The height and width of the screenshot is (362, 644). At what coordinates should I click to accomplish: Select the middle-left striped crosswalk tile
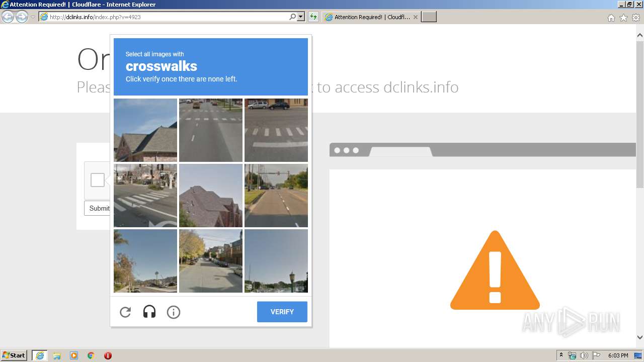(145, 196)
